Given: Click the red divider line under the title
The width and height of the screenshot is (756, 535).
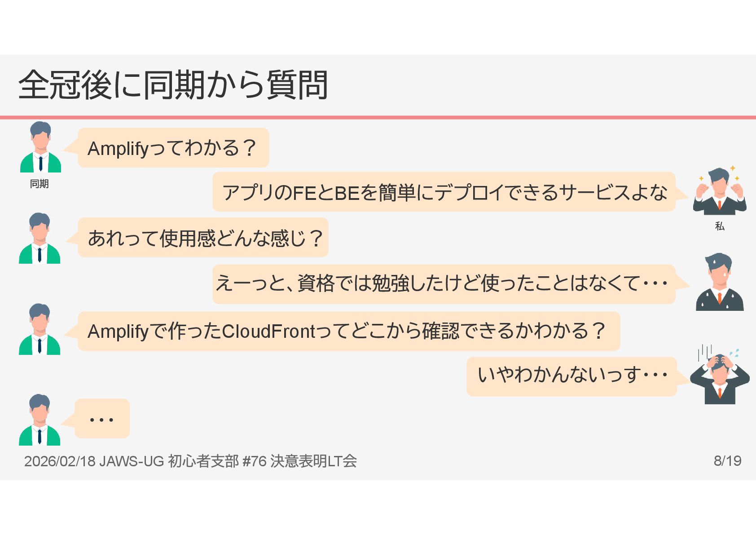Looking at the screenshot, I should click(x=378, y=118).
